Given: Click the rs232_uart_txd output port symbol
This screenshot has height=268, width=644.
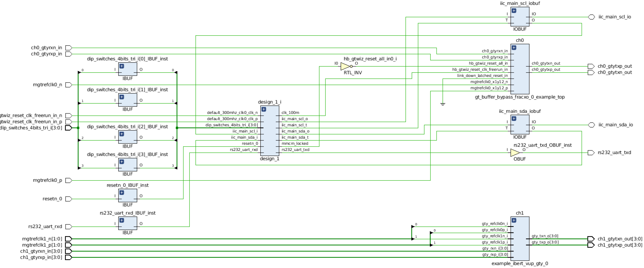Looking at the screenshot, I should point(591,153).
